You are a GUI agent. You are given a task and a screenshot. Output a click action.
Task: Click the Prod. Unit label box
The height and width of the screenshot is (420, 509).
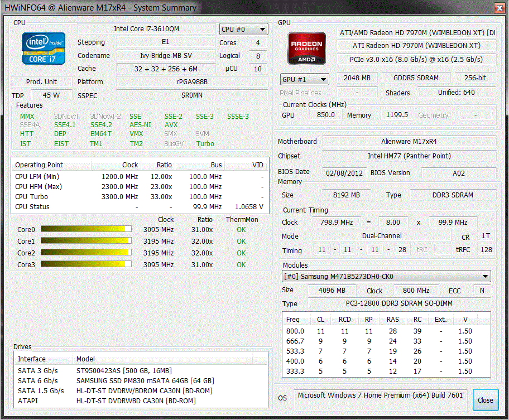41,82
